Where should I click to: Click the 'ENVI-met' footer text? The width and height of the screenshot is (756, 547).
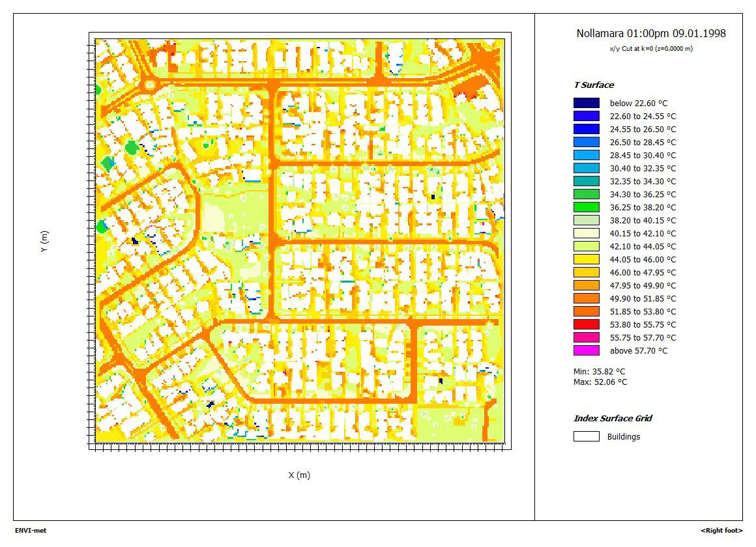tap(31, 530)
